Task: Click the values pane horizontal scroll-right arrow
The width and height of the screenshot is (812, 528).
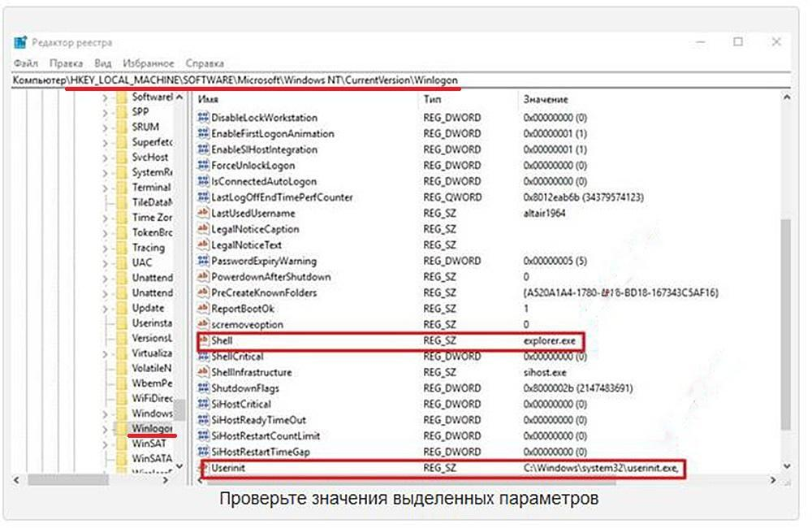Action: 773,480
